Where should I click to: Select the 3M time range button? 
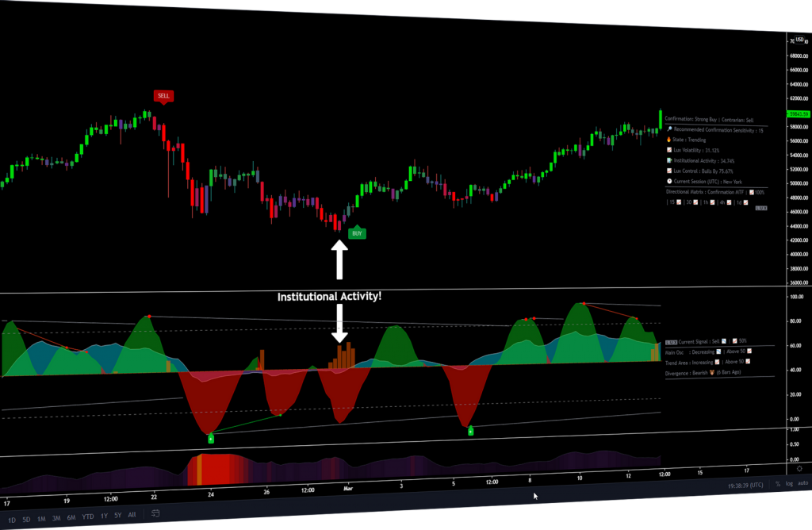(x=56, y=519)
